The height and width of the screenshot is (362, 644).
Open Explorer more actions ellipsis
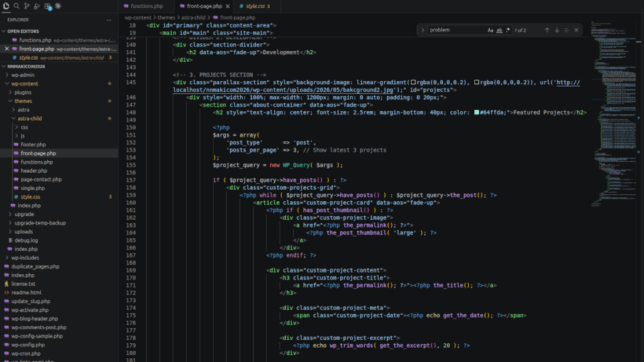point(109,19)
